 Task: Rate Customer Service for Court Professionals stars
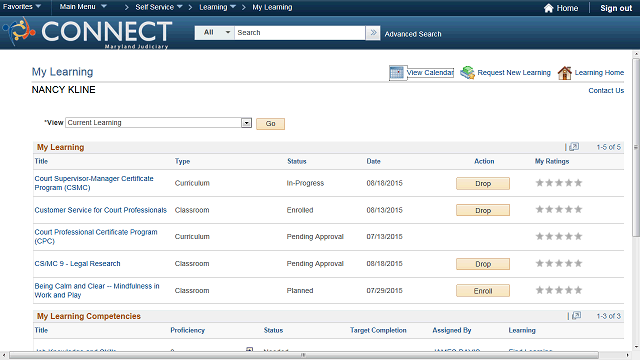point(559,209)
